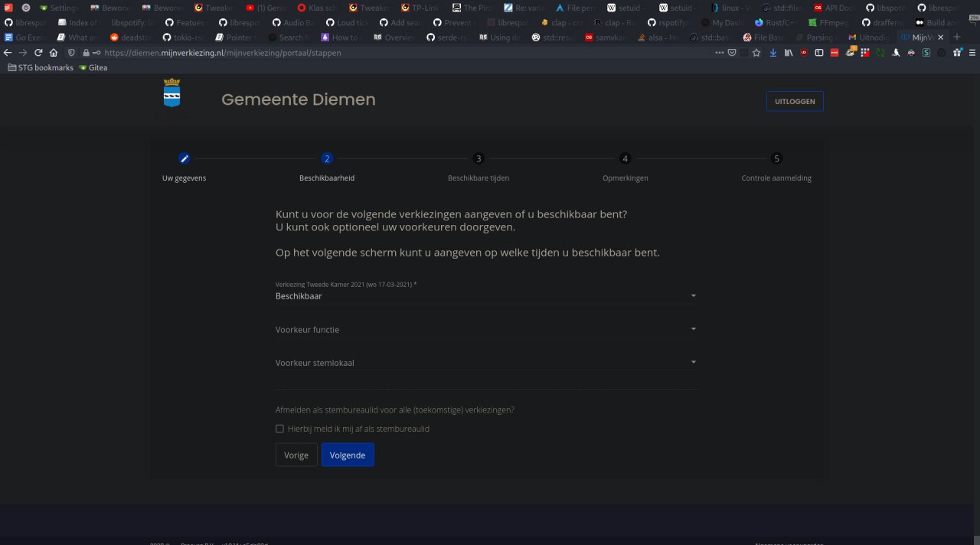980x545 pixels.
Task: Click the Save to Pocket icon
Action: point(732,53)
